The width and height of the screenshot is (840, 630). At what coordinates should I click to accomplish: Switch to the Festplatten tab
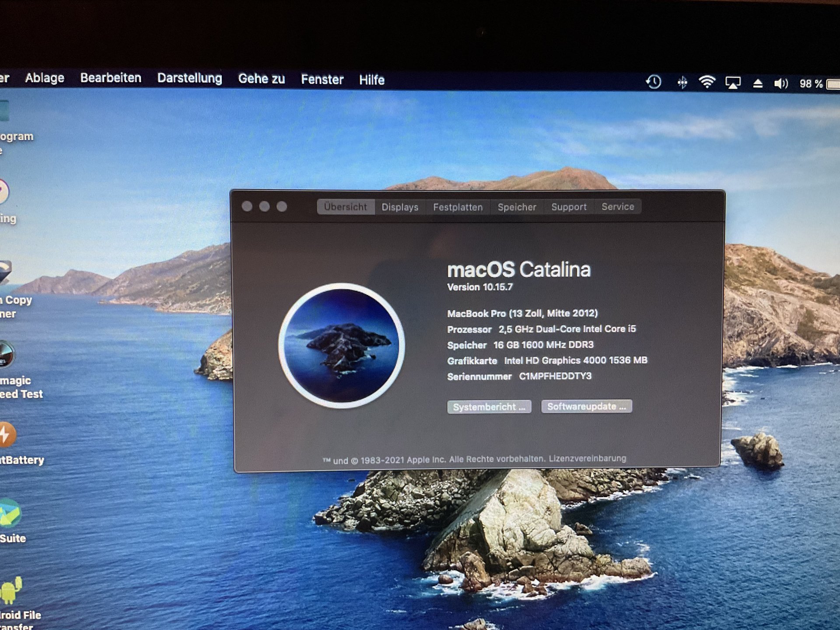(x=458, y=207)
